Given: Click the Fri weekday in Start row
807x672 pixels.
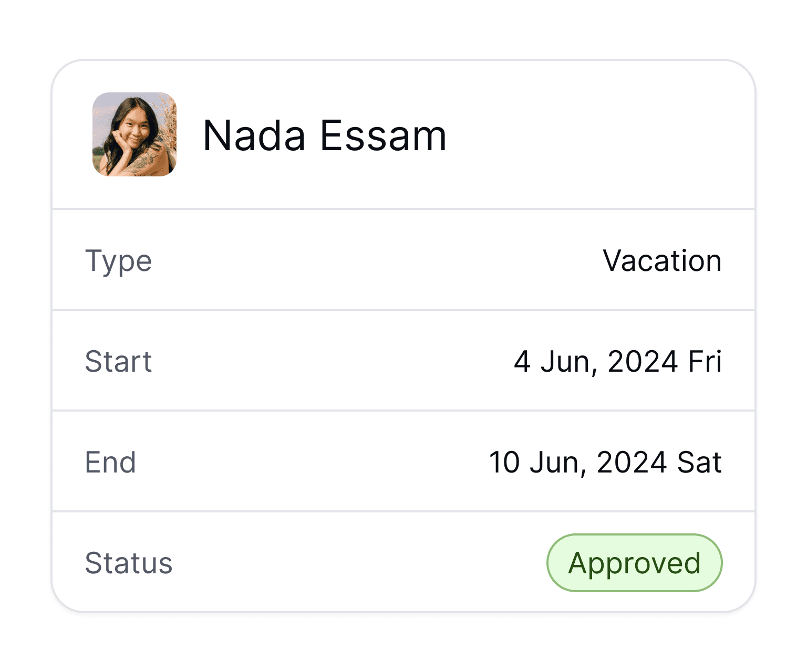Looking at the screenshot, I should click(705, 362).
